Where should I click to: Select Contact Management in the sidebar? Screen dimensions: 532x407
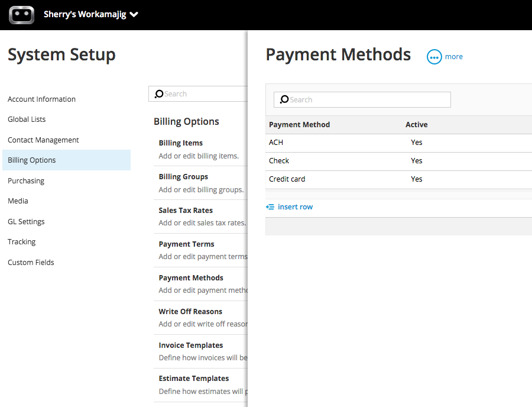point(43,140)
